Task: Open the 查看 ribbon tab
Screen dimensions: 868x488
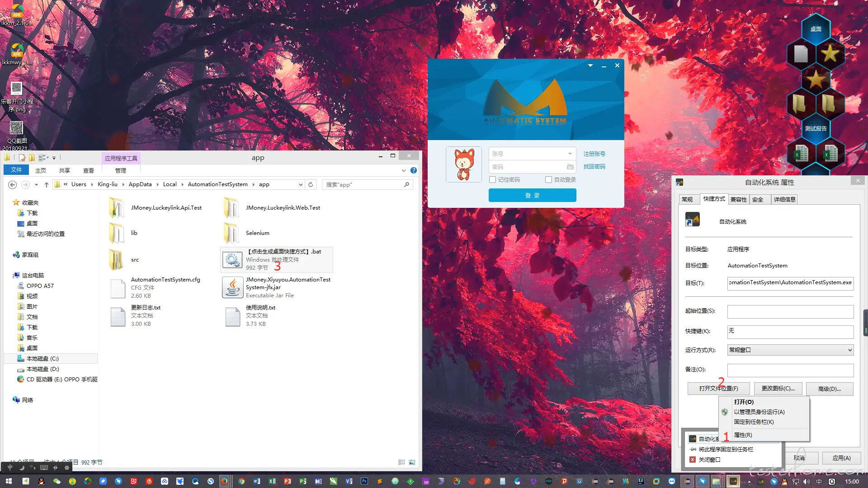Action: pos(88,170)
